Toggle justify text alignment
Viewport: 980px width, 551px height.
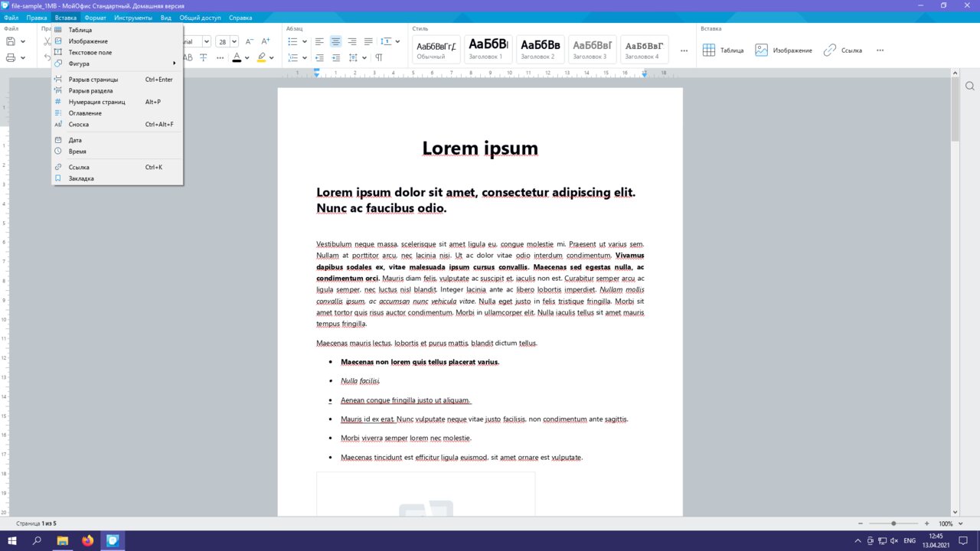[x=368, y=41]
